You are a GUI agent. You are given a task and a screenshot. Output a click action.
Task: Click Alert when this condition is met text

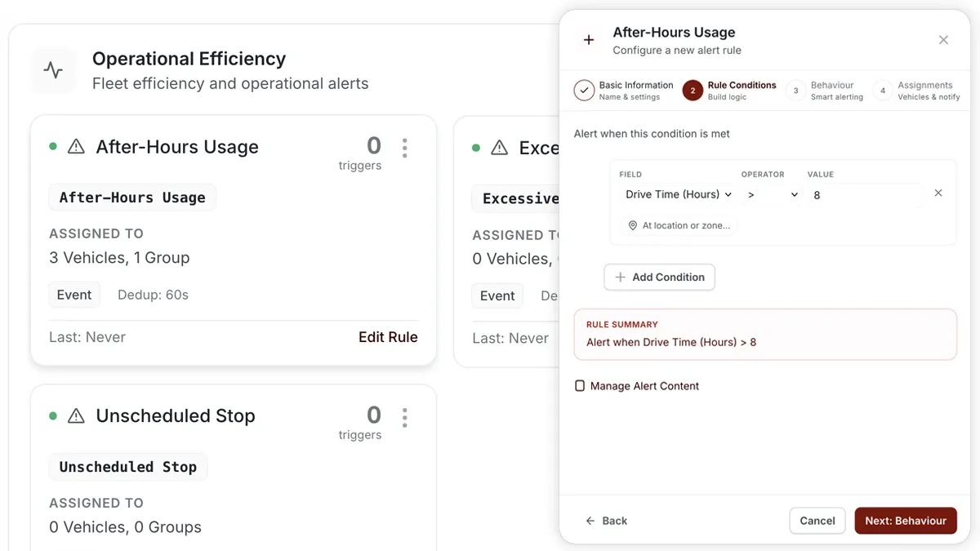pos(652,134)
